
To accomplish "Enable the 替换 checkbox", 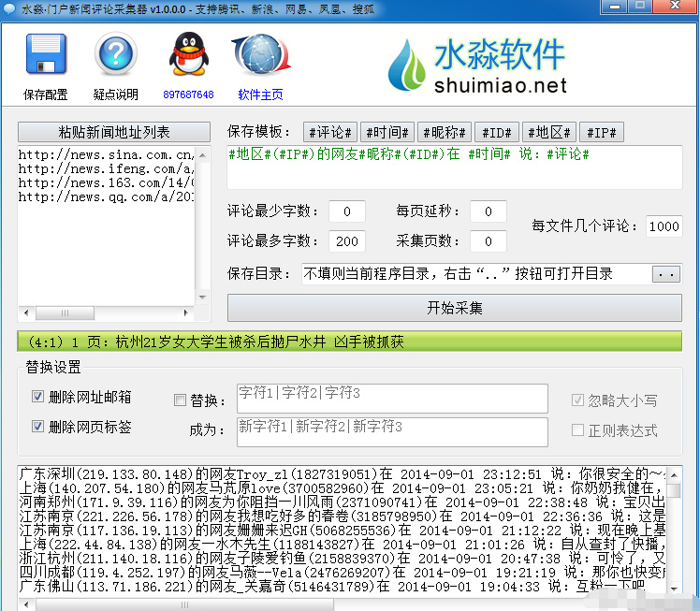I will click(x=181, y=400).
